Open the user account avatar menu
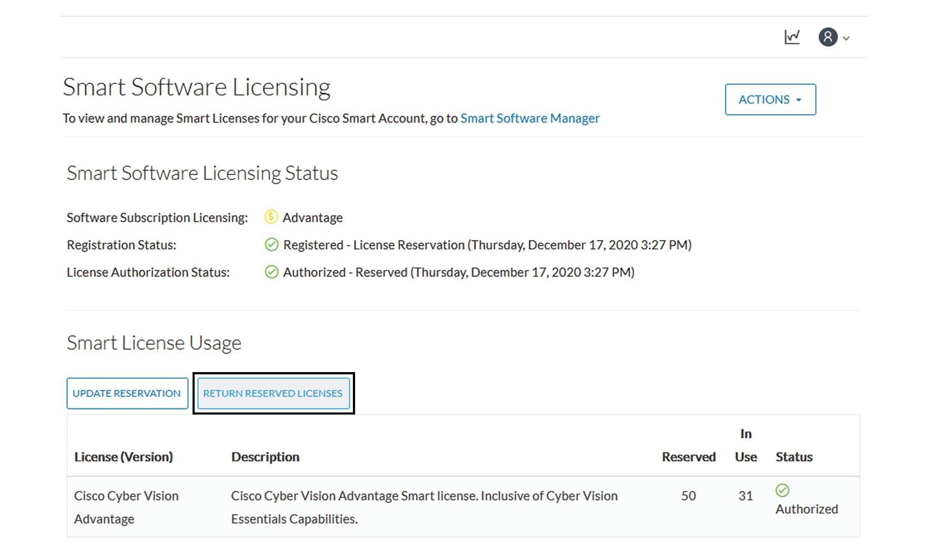This screenshot has height=560, width=928. click(x=827, y=37)
